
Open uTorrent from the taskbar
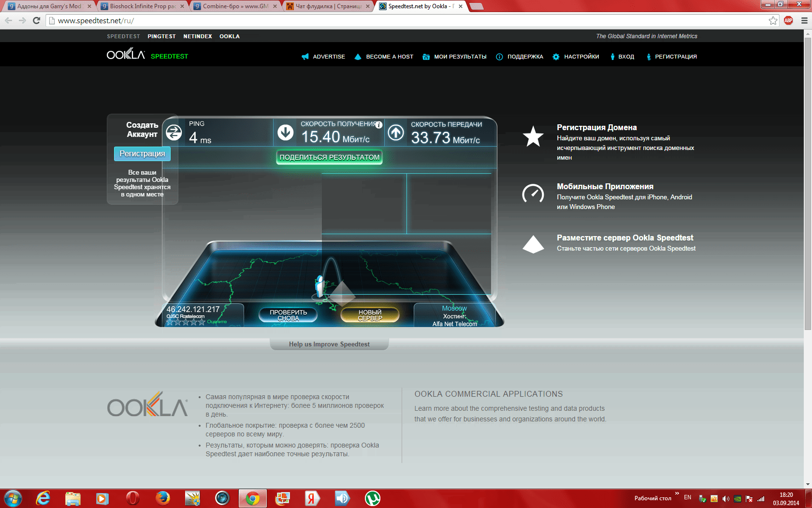[372, 498]
